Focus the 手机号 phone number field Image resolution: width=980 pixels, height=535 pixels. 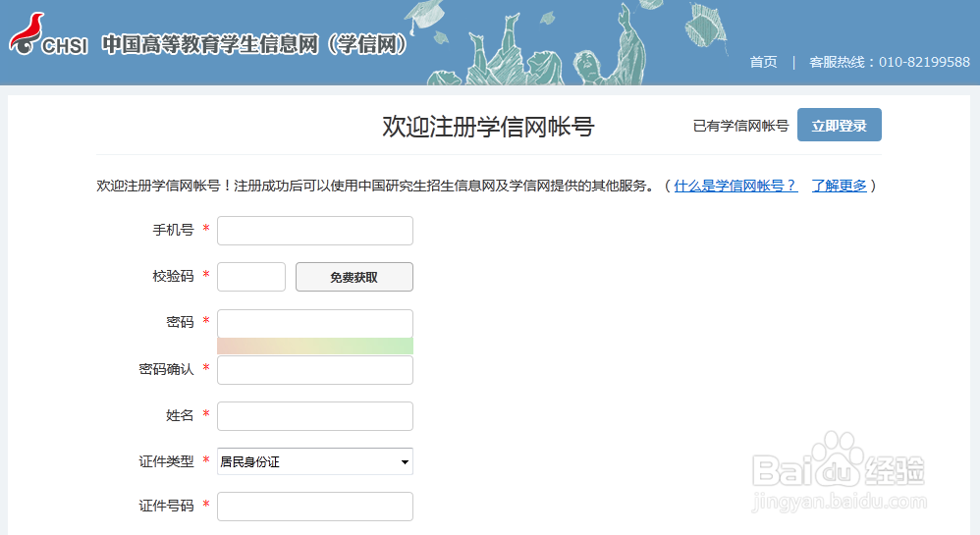click(315, 231)
